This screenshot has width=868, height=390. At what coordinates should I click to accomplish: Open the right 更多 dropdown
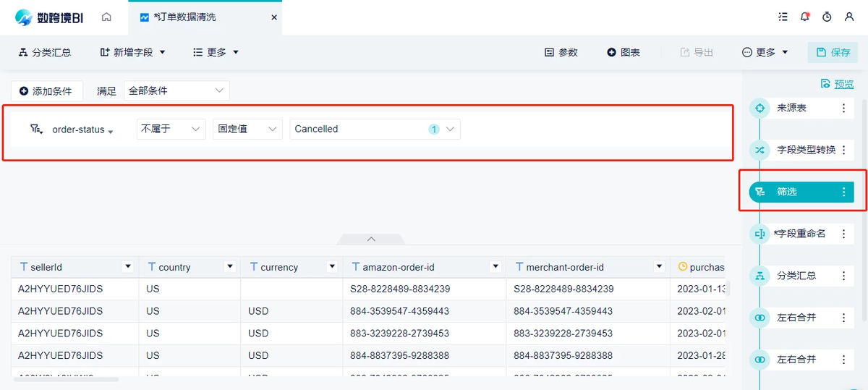pyautogui.click(x=765, y=52)
